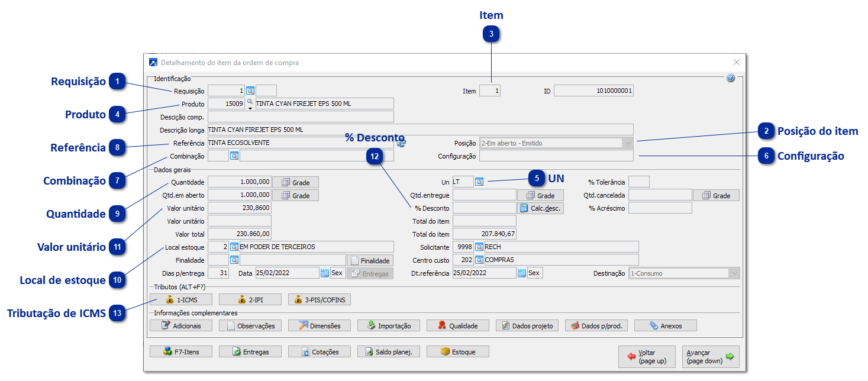The width and height of the screenshot is (868, 381).
Task: Click the Sex weekday button beside Data
Action: [337, 273]
